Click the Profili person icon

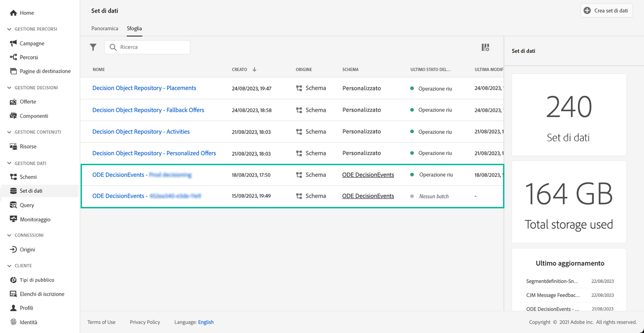click(x=14, y=308)
